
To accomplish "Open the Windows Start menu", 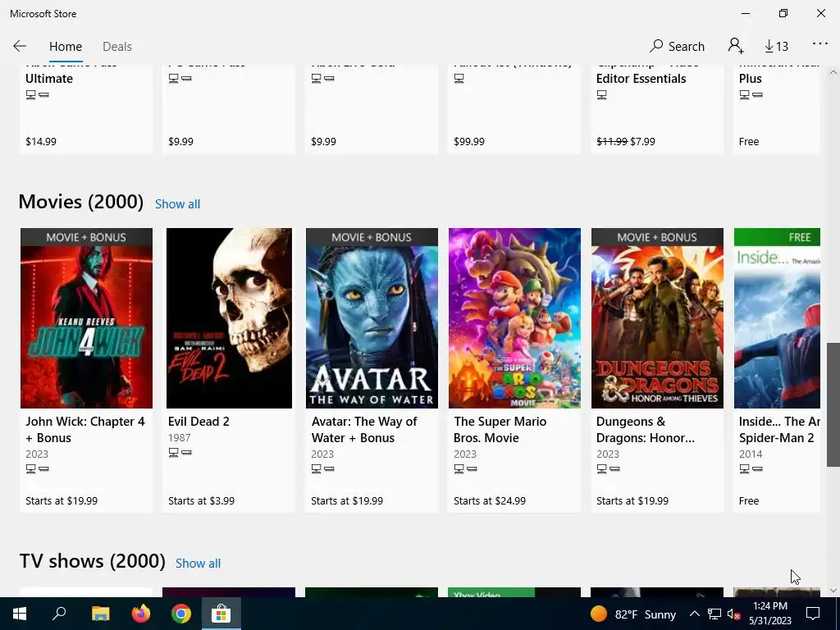I will [20, 614].
